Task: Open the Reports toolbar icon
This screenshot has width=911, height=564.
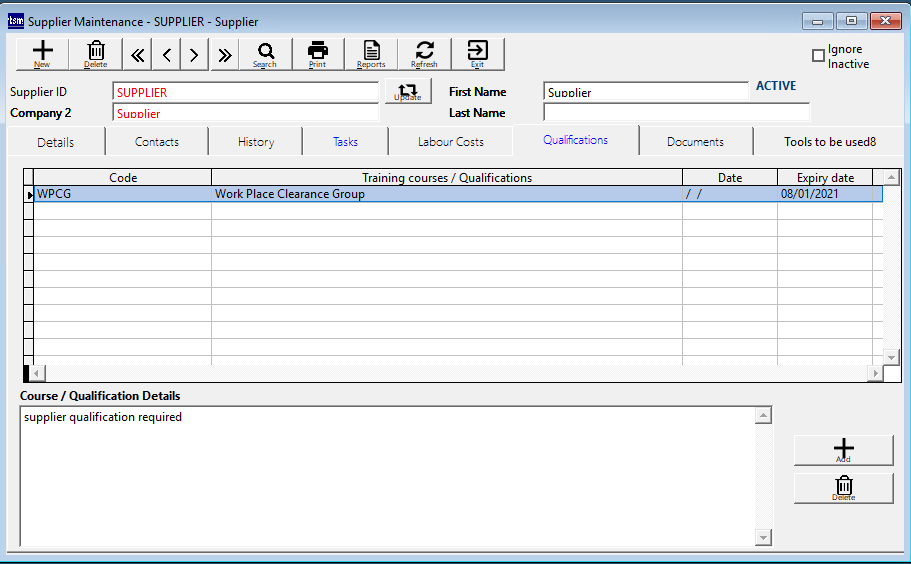Action: click(x=371, y=54)
